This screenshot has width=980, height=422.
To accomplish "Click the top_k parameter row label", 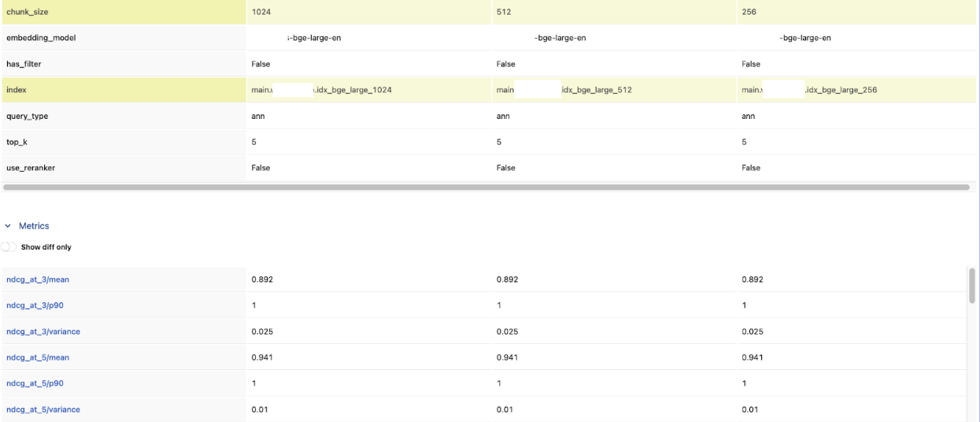I will point(17,142).
